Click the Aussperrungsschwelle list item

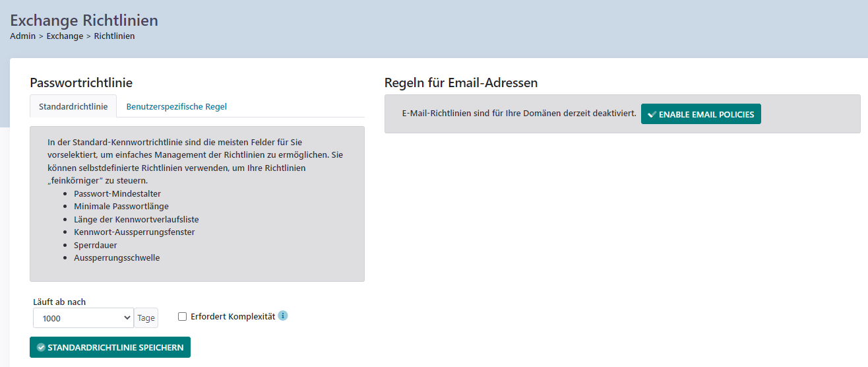tap(117, 257)
